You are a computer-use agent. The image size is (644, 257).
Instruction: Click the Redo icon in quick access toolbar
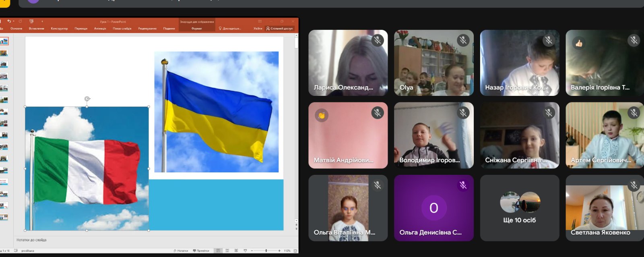(20, 21)
